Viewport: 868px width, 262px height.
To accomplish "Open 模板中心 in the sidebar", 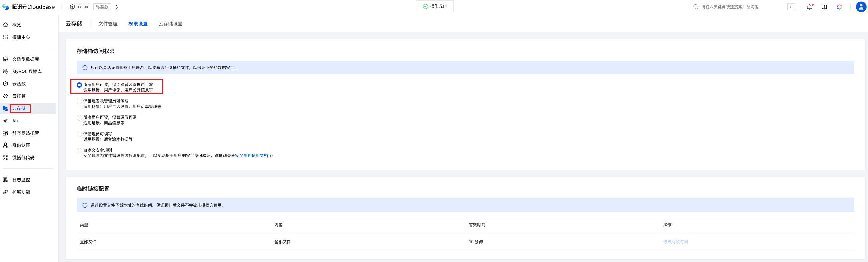I will [21, 37].
